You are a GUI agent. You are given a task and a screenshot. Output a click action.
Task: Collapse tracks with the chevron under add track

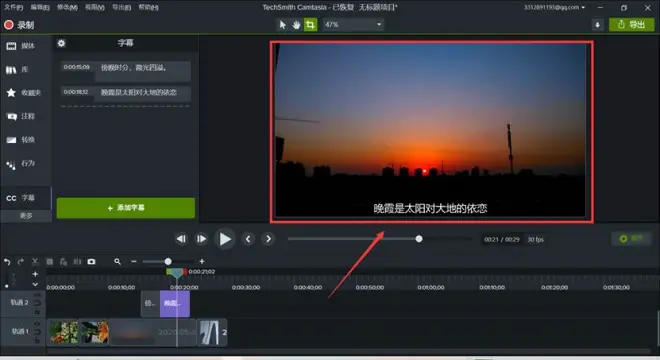(35, 284)
